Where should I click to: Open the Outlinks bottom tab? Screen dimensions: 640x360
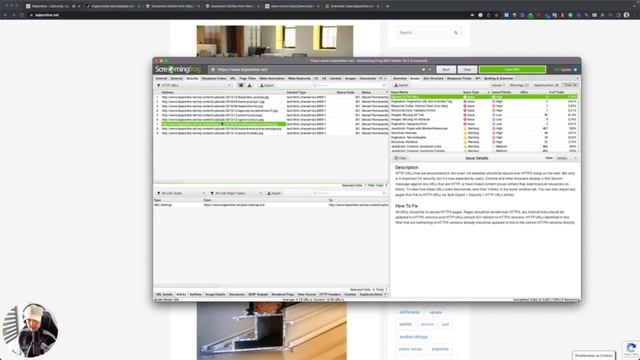point(196,294)
